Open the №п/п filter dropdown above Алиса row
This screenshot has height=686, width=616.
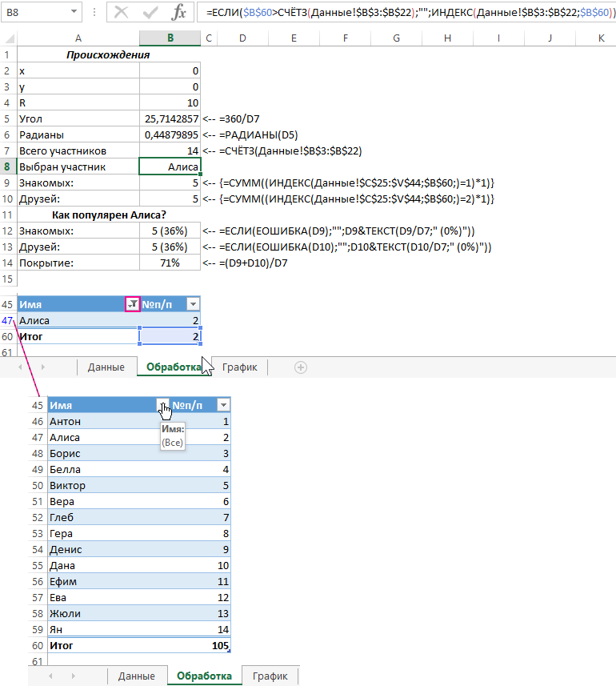(x=192, y=304)
